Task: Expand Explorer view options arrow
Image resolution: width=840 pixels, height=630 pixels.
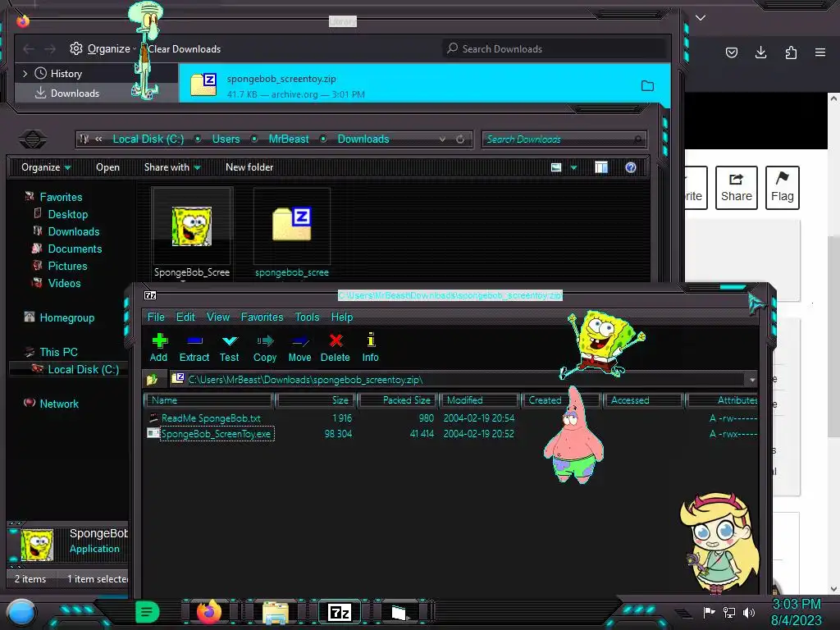Action: click(573, 167)
